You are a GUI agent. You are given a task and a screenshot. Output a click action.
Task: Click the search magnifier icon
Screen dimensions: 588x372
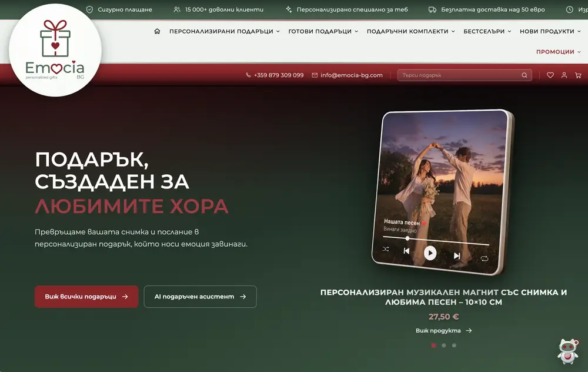click(x=524, y=75)
